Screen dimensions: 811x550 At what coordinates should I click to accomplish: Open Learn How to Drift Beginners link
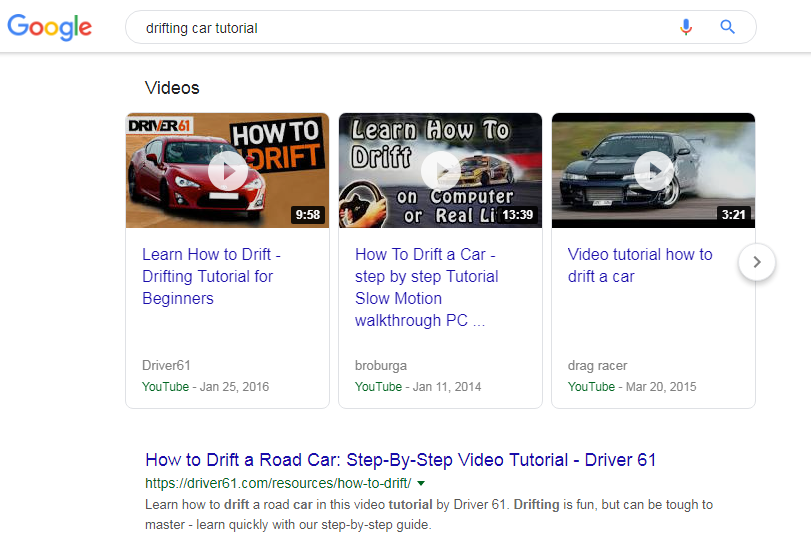(211, 276)
